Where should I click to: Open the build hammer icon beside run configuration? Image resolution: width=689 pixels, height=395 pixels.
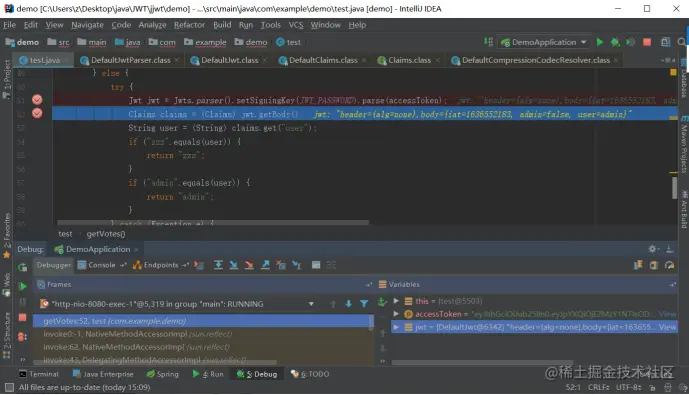[x=488, y=42]
